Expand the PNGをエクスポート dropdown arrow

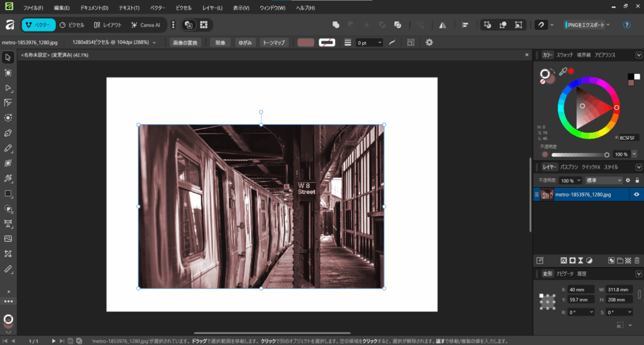click(608, 25)
